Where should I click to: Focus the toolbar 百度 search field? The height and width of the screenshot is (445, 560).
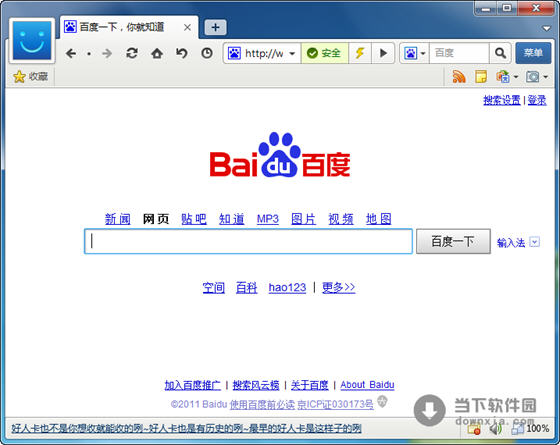pos(459,53)
